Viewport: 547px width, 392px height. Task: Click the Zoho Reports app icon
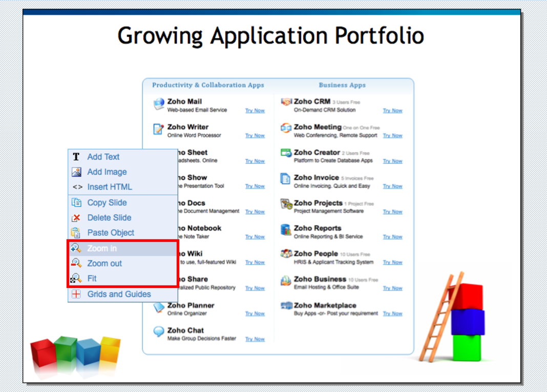pyautogui.click(x=286, y=230)
